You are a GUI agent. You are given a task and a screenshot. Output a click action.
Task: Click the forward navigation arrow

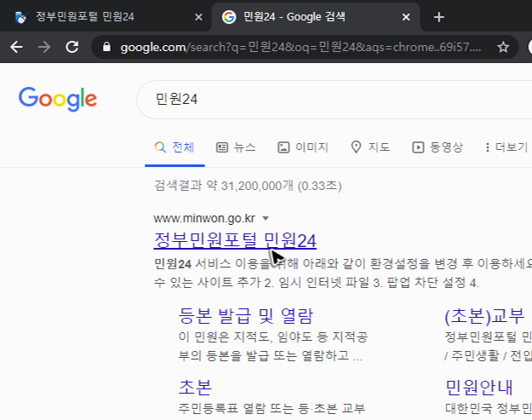click(44, 47)
